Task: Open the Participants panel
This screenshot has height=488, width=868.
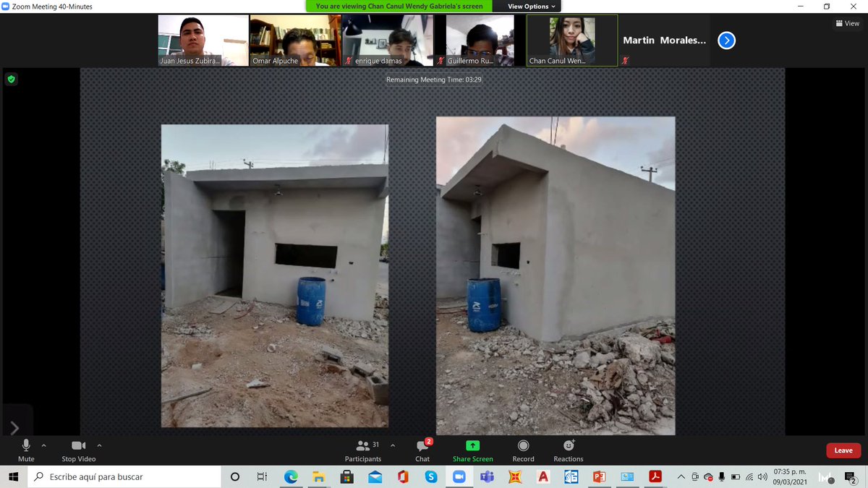Action: click(363, 445)
